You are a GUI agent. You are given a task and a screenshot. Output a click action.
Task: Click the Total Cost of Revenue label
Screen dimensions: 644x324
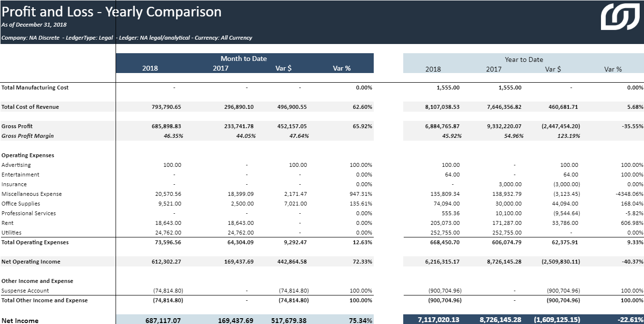(x=30, y=107)
